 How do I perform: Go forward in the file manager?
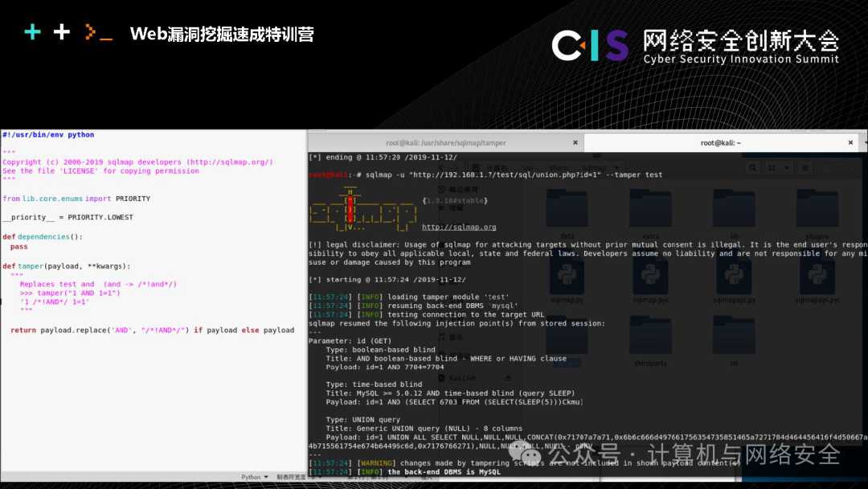[x=456, y=168]
